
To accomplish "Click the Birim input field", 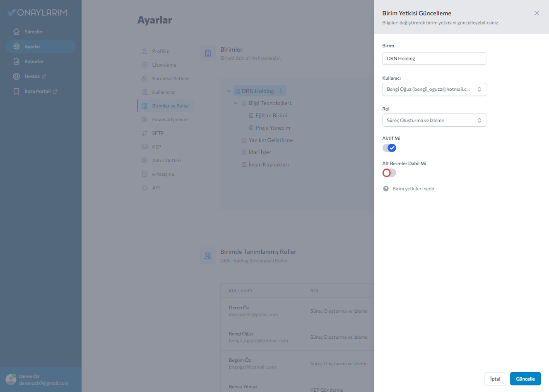I will (434, 58).
